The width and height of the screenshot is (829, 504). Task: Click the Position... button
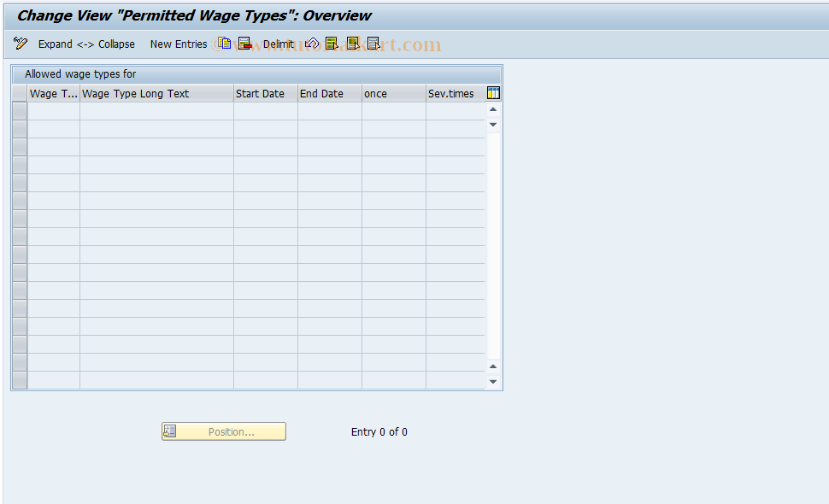[x=224, y=431]
